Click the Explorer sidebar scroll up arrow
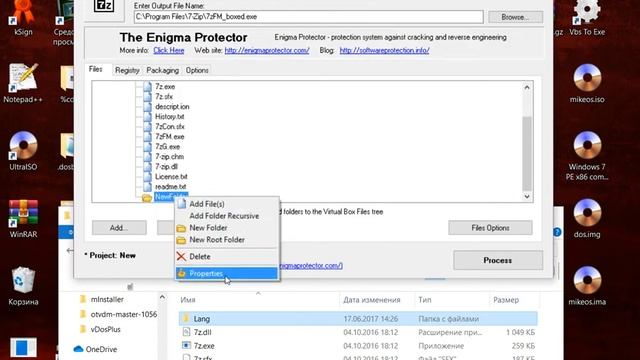 click(162, 297)
